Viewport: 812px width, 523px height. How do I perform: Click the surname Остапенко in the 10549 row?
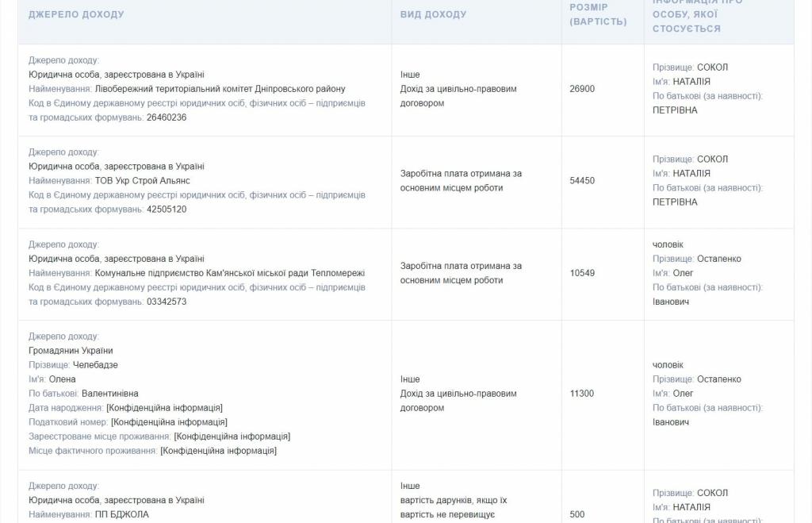click(718, 259)
